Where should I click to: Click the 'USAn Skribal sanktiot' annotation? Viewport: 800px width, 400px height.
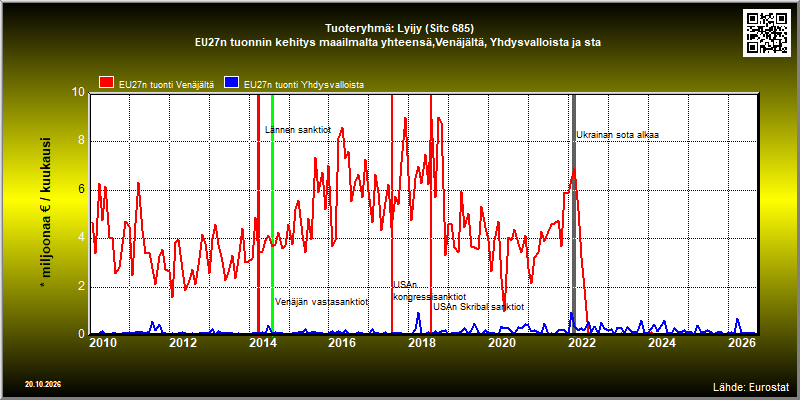click(x=479, y=307)
